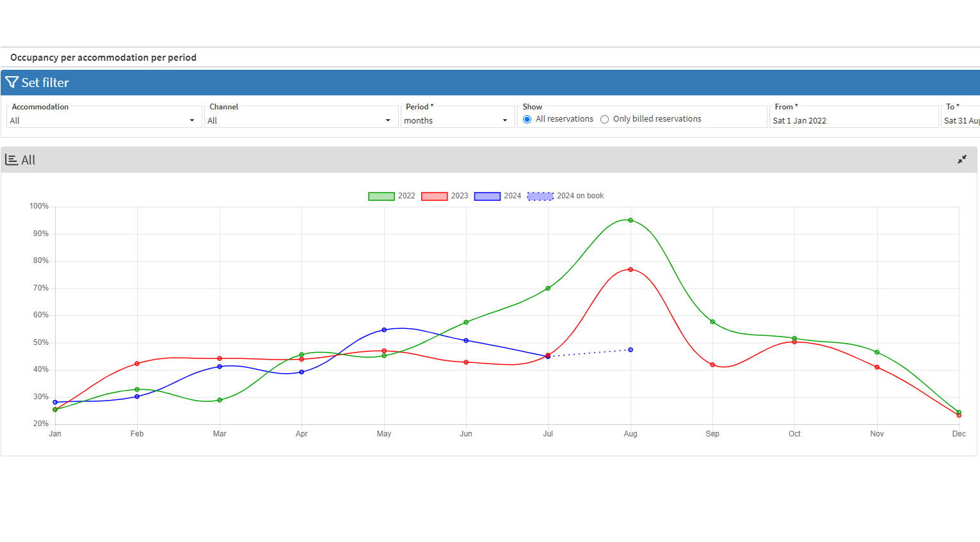Select Only billed reservations option
The image size is (980, 542).
point(604,120)
